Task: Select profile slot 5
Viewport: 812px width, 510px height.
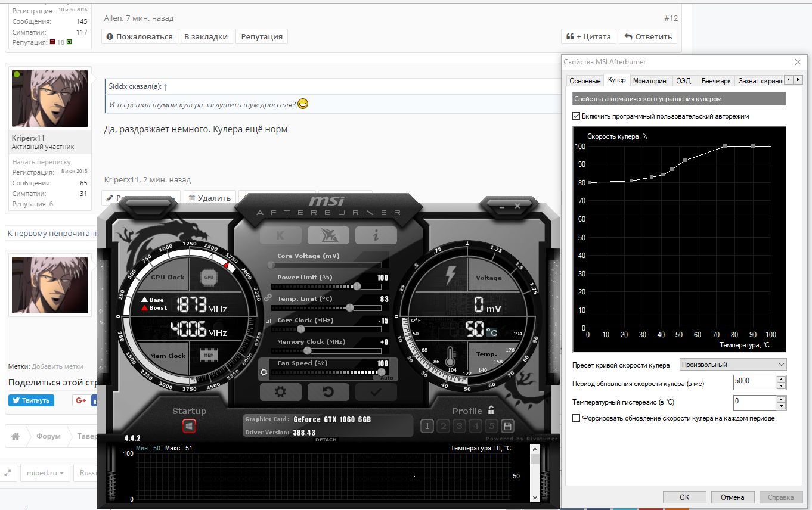Action: tap(491, 426)
